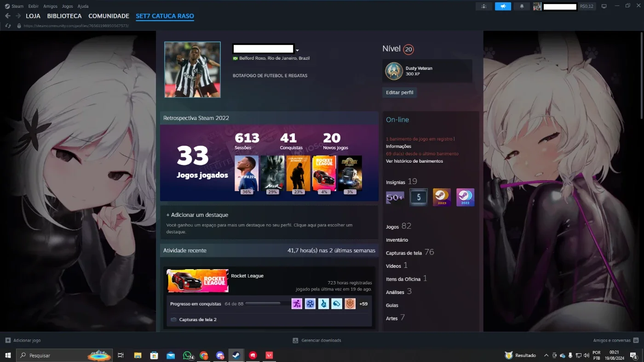Open the badge showing number 5
The width and height of the screenshot is (644, 362).
[419, 198]
